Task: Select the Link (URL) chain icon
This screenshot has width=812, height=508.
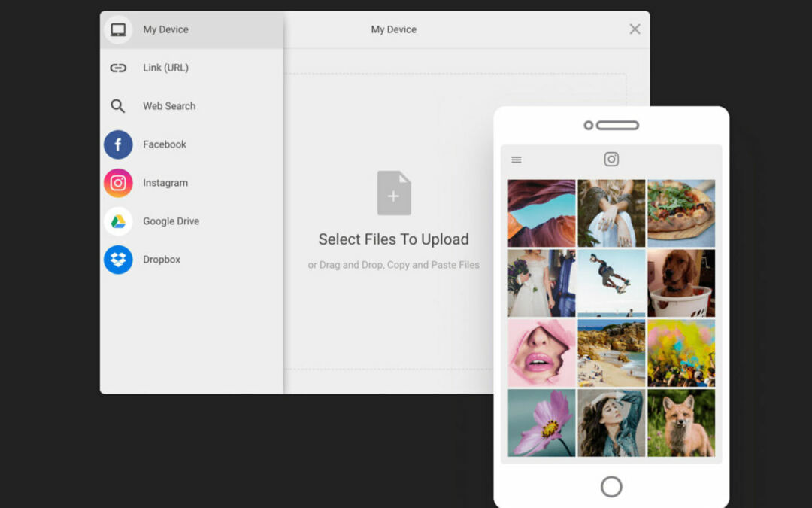Action: (x=118, y=68)
